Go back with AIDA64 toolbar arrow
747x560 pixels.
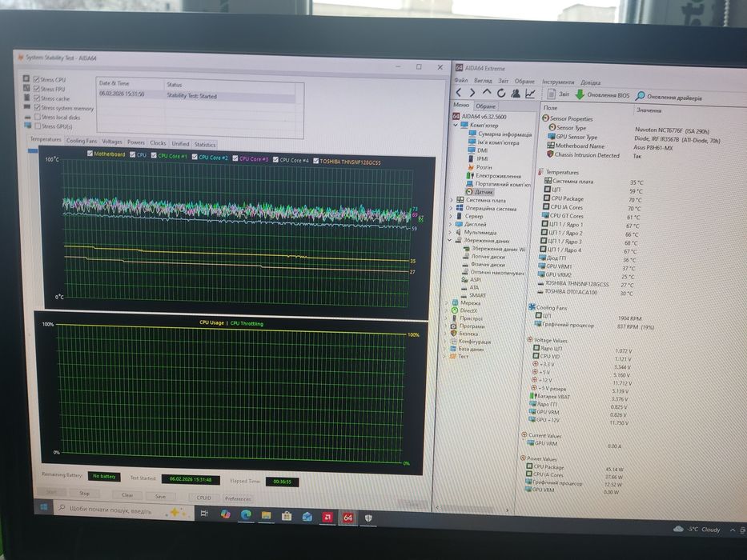tap(459, 92)
